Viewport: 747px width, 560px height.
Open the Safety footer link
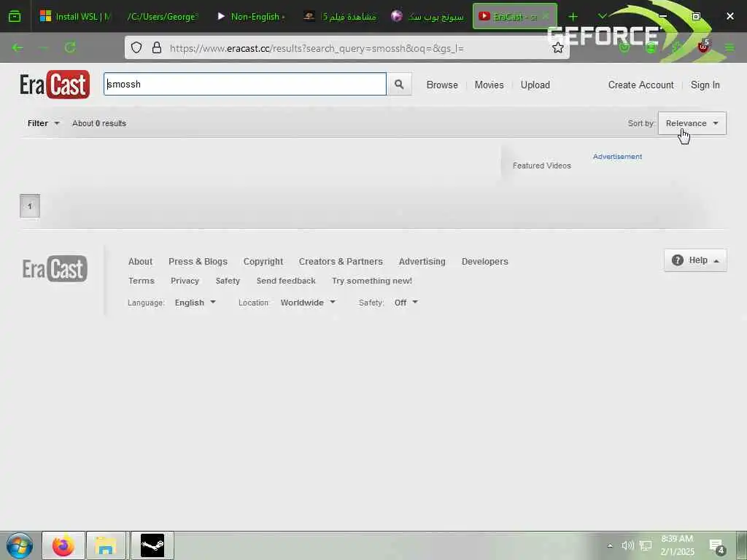pos(228,281)
